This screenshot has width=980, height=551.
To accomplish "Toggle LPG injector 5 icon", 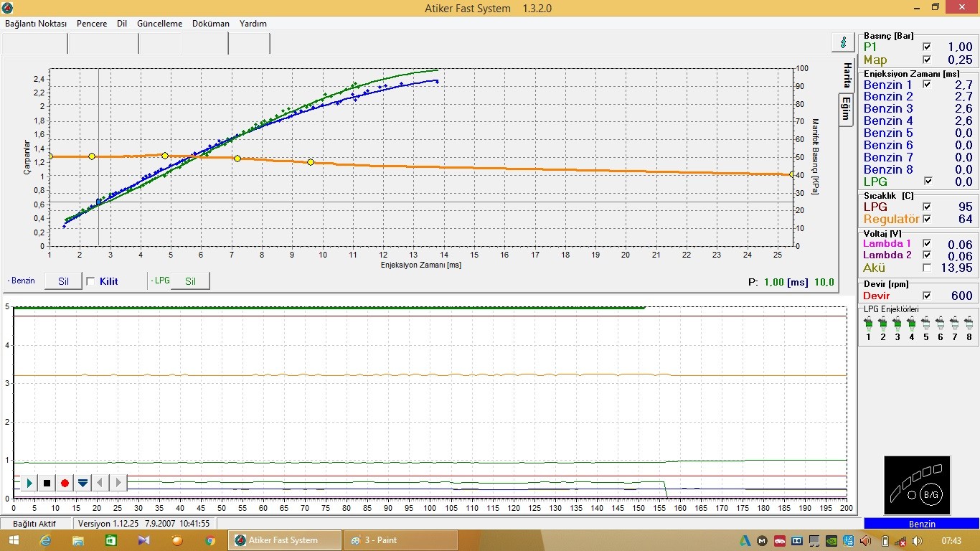I will coord(925,324).
